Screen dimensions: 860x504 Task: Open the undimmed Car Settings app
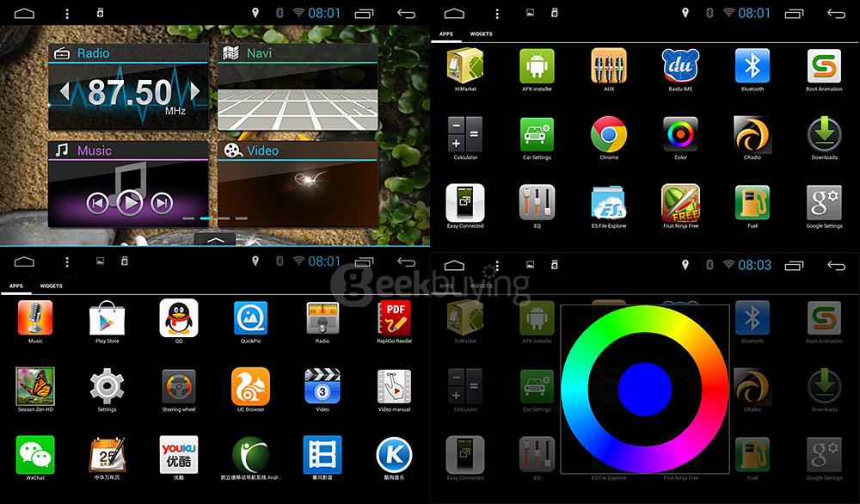(537, 134)
